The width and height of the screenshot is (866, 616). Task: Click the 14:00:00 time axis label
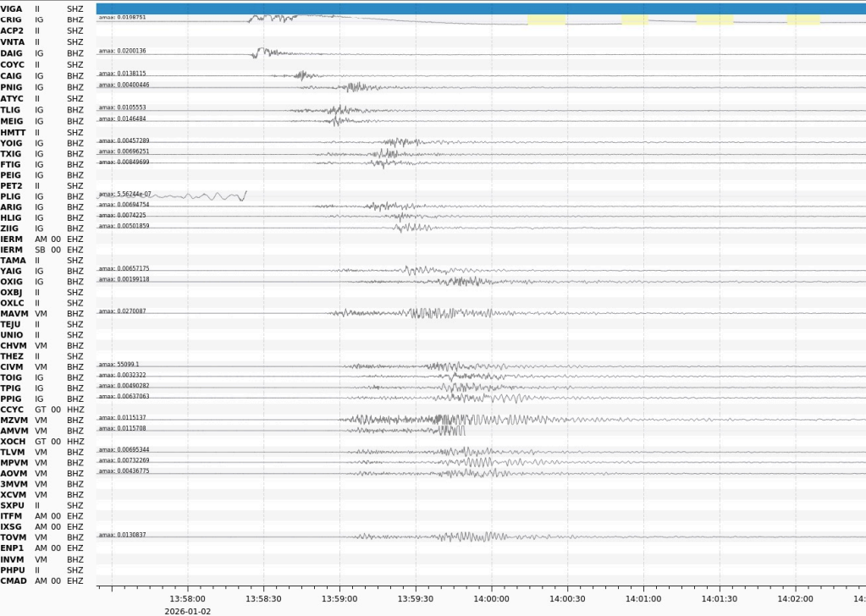(x=491, y=597)
